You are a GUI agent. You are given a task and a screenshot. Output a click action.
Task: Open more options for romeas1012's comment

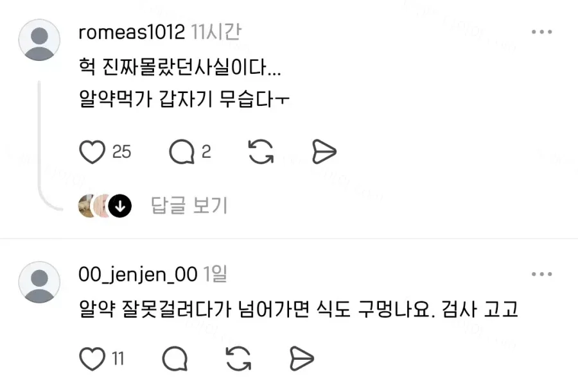click(x=541, y=32)
